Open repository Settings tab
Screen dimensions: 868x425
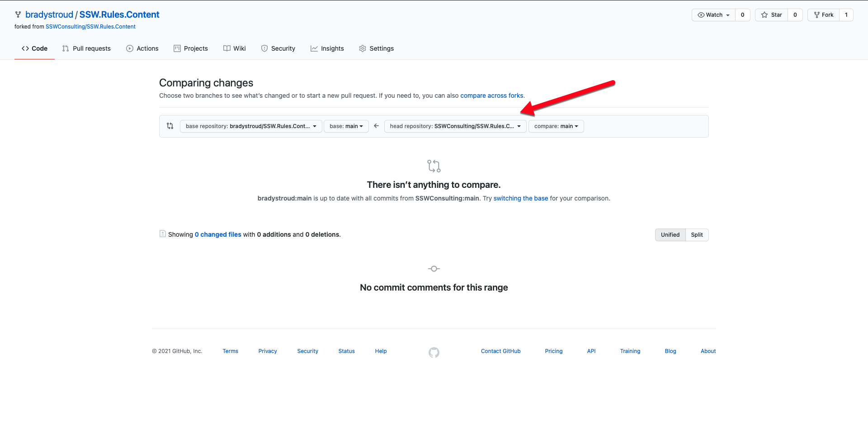coord(377,48)
